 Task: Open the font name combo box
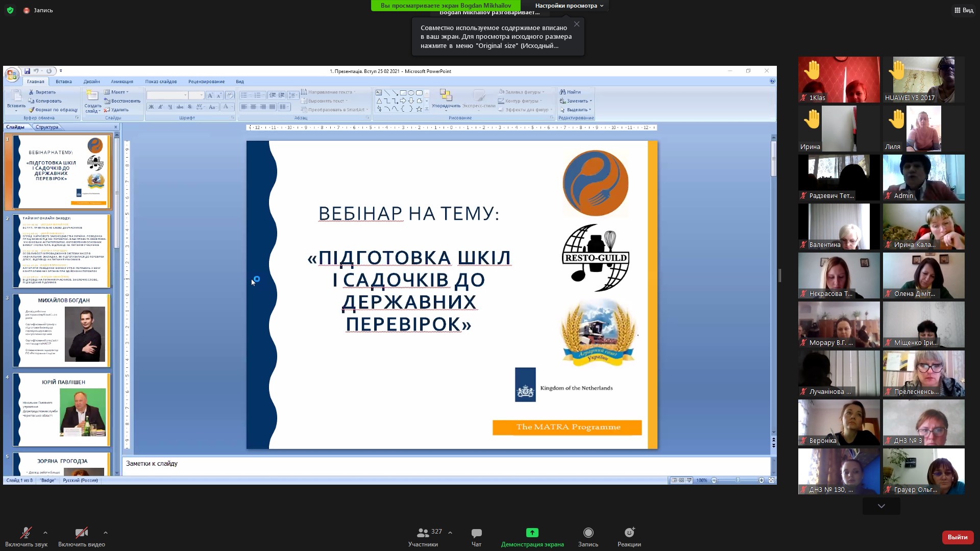coord(167,95)
